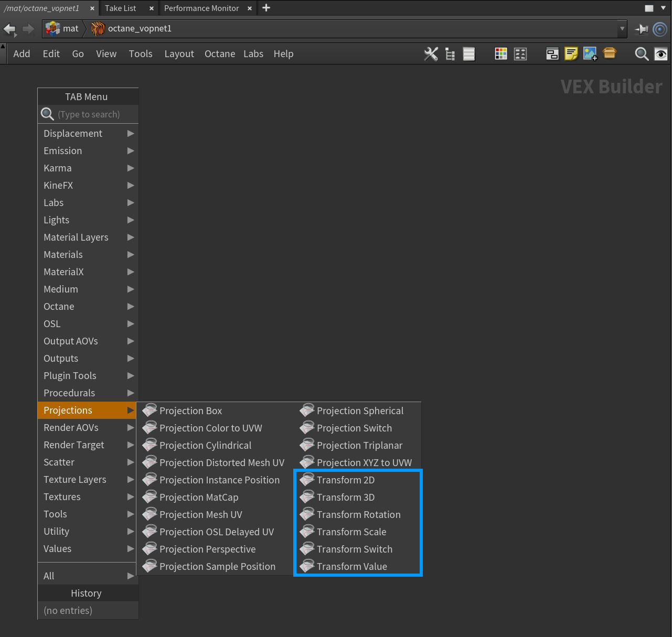Open the Octane menu in menu bar

219,53
